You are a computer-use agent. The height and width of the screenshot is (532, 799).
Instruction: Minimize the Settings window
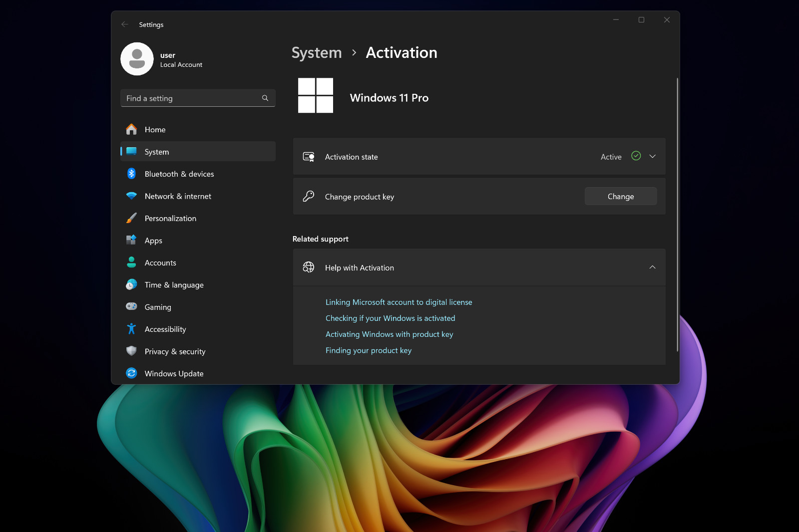(x=616, y=20)
